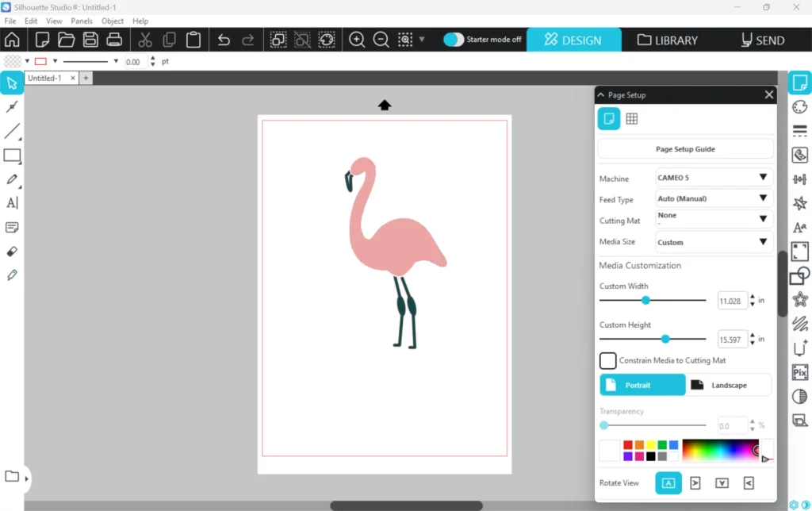Open the grid settings tab icon
812x511 pixels.
[632, 119]
